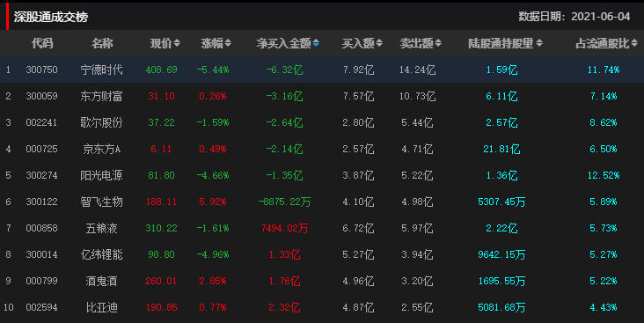Click share ratio 11.74%
Image resolution: width=644 pixels, height=323 pixels.
[604, 70]
